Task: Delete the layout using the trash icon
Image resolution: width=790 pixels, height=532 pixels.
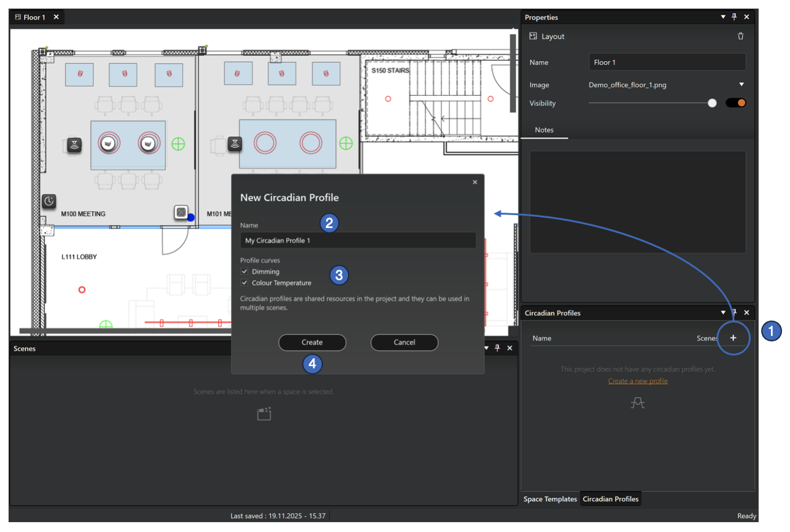Action: click(740, 36)
